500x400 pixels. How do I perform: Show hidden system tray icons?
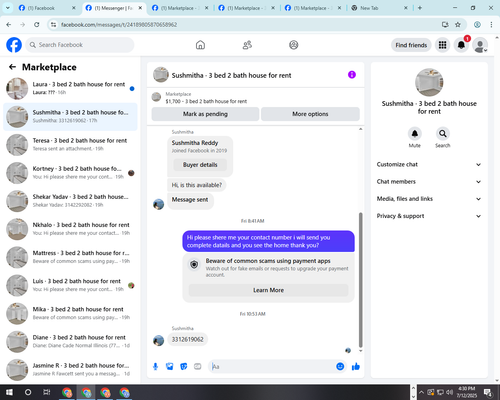click(421, 392)
